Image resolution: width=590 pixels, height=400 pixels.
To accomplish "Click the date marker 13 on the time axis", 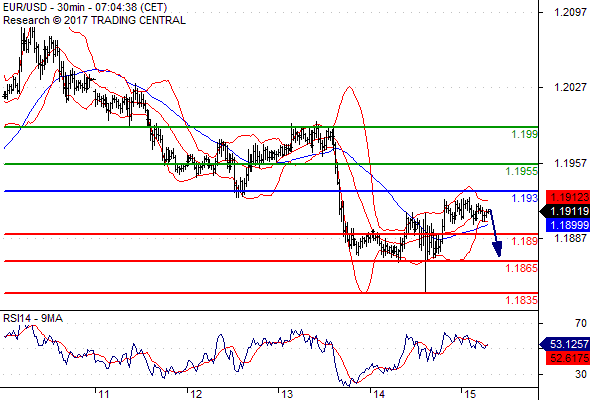I will coord(287,394).
